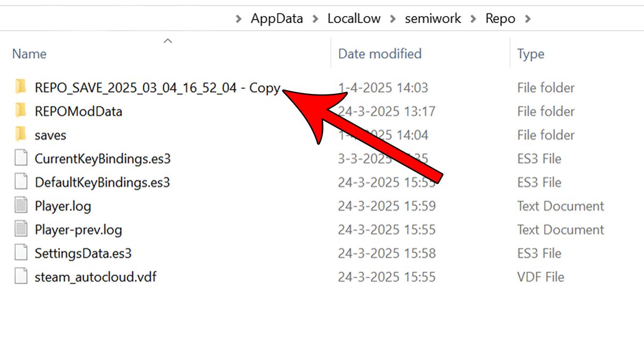Expand the chevron between semiwork and Repo
The width and height of the screenshot is (644, 362).
click(x=473, y=19)
